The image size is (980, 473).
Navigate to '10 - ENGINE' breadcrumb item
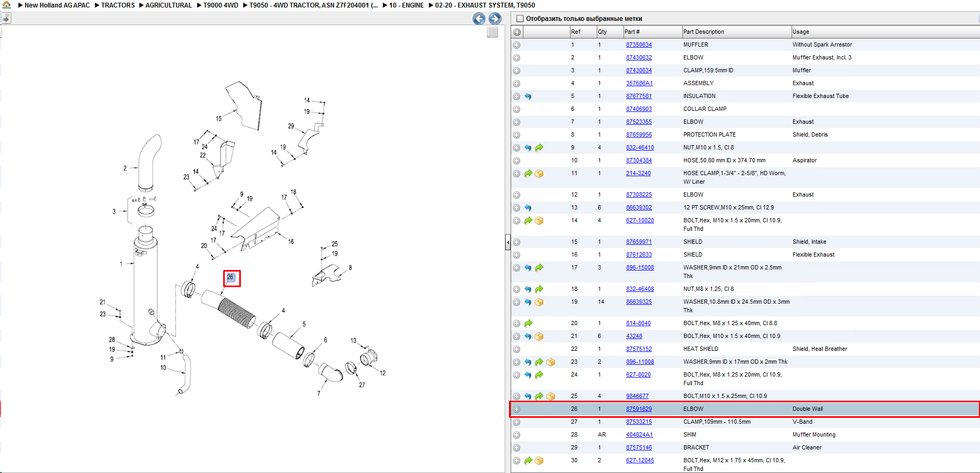click(406, 5)
